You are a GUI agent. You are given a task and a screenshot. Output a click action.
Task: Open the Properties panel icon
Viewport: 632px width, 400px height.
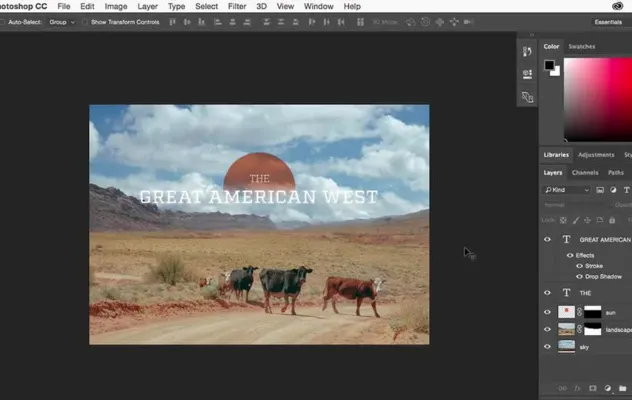[527, 74]
